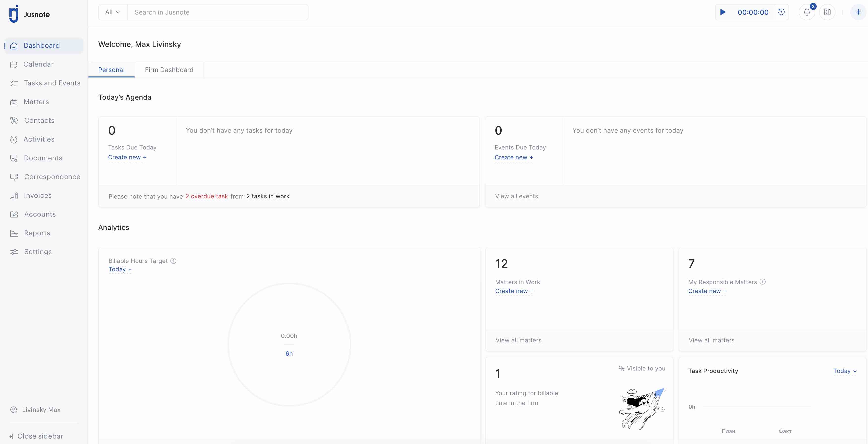Switch to the Firm Dashboard tab
868x444 pixels.
[169, 70]
